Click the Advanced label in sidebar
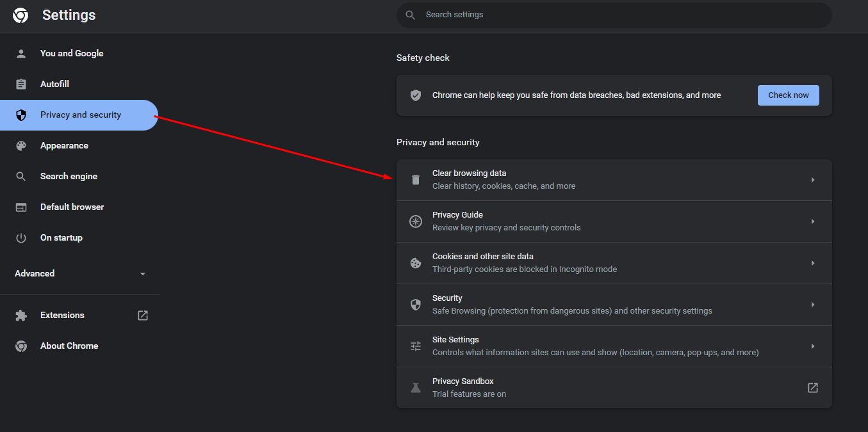Screen dimensions: 868x432 (x=35, y=274)
